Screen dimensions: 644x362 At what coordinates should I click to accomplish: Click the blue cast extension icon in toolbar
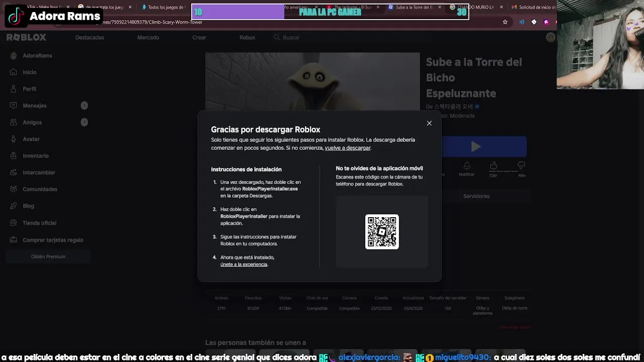tap(522, 22)
